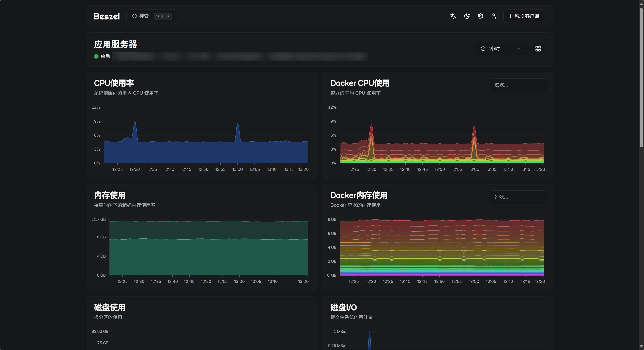644x350 pixels.
Task: Click the Beszel logo
Action: pyautogui.click(x=107, y=16)
